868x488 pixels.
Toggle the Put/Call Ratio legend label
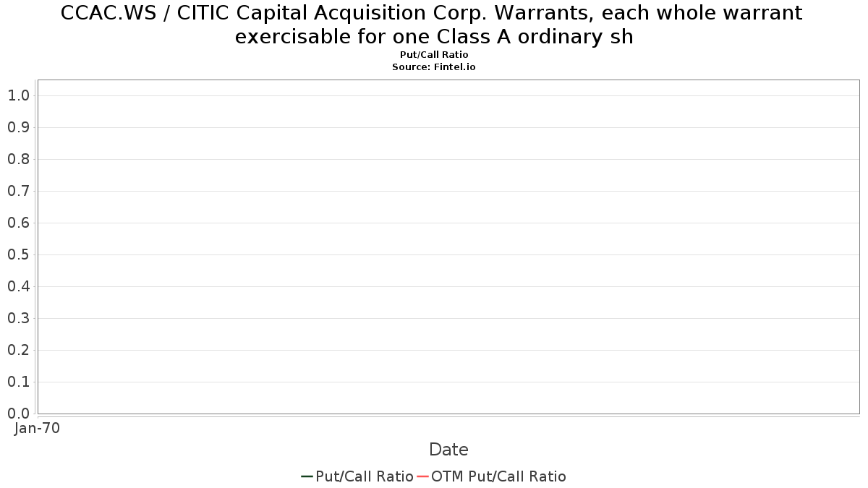(365, 476)
